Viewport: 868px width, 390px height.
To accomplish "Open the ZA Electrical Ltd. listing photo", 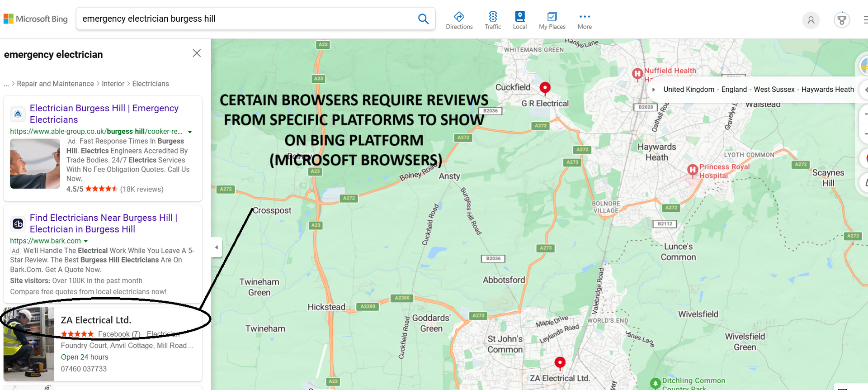I will (x=29, y=344).
